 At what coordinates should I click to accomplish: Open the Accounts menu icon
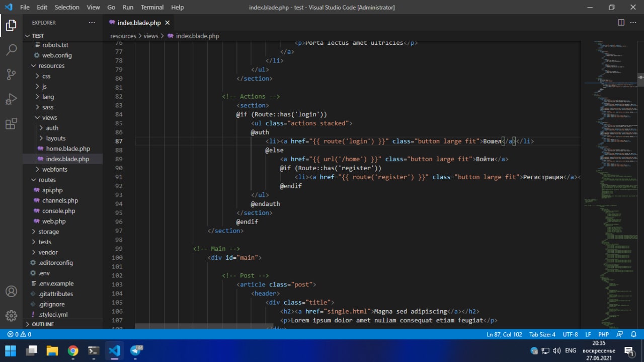[11, 292]
